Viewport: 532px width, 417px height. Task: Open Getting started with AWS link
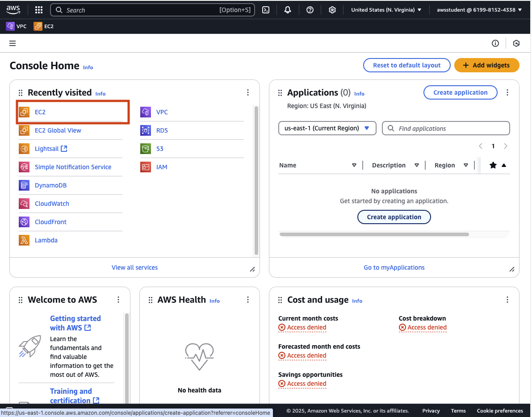click(75, 323)
